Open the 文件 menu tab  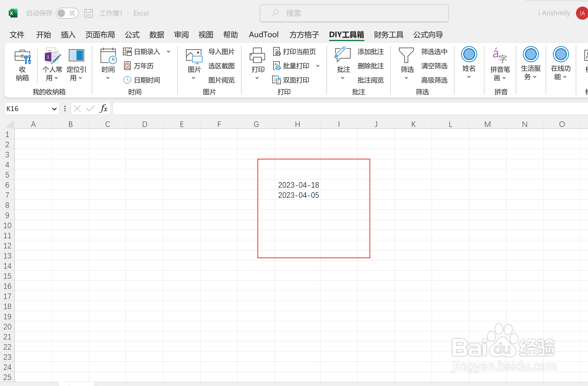[x=17, y=35]
